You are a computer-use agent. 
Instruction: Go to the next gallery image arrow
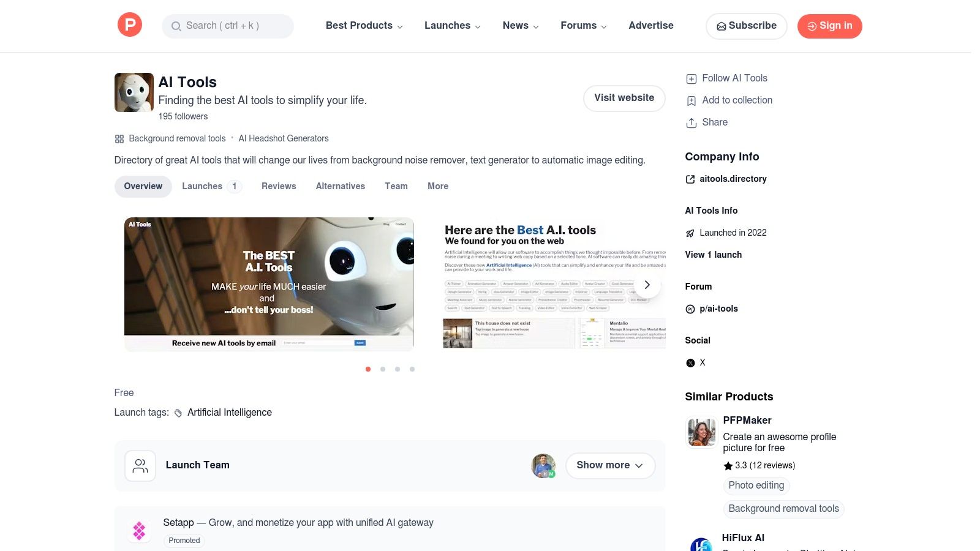point(647,285)
